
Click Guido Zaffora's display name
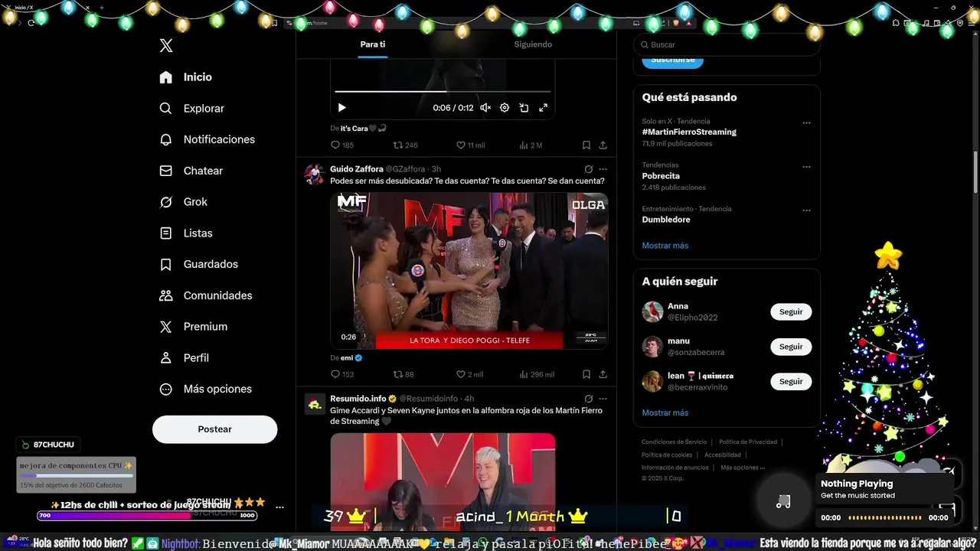pos(356,169)
